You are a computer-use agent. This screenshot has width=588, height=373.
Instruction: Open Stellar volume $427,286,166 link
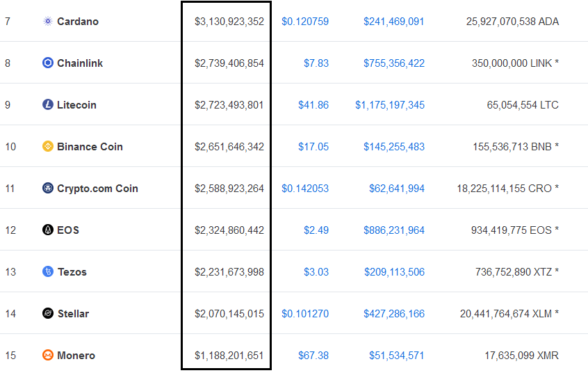[394, 314]
